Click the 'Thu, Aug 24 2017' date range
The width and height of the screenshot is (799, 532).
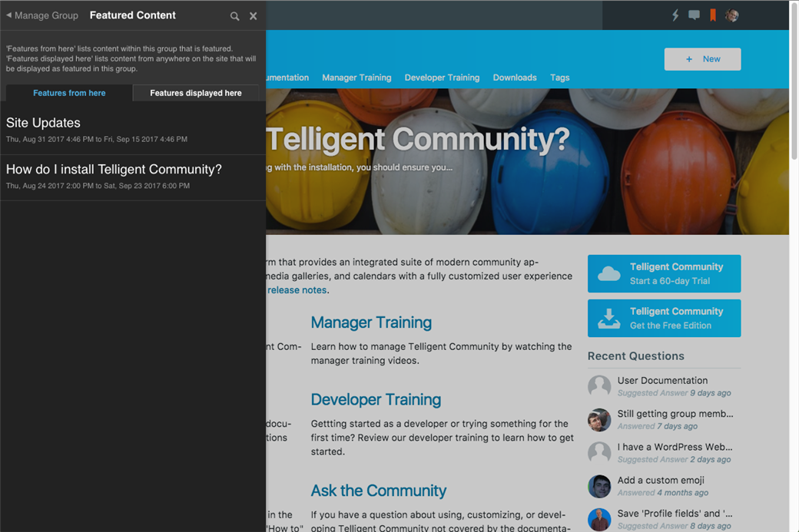(x=98, y=186)
